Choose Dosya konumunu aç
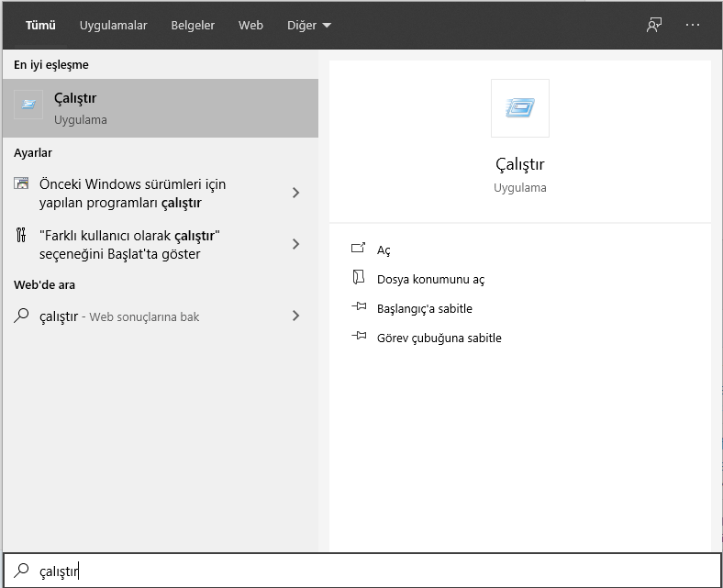Image resolution: width=723 pixels, height=588 pixels. point(430,280)
